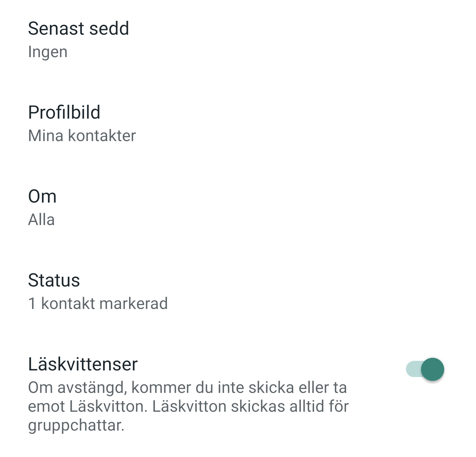Tap the line starting 'Om avstängd, kommer du'
476x457 pixels.
pos(187,387)
